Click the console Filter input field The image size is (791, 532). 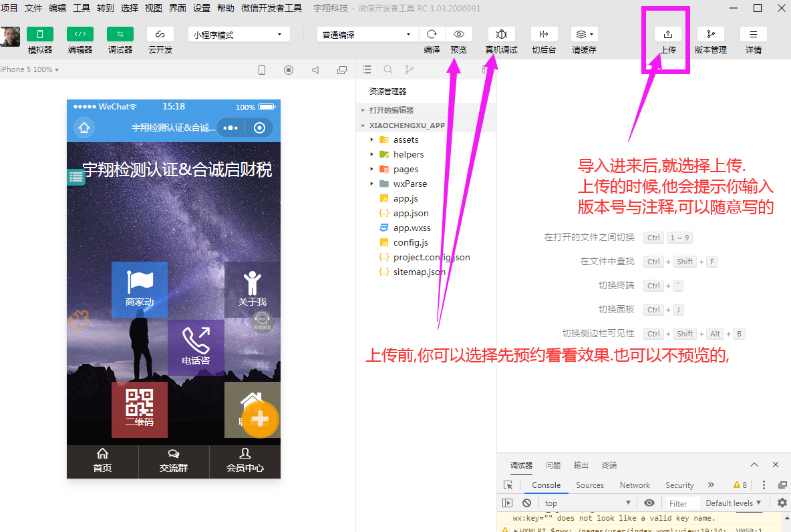tap(681, 503)
